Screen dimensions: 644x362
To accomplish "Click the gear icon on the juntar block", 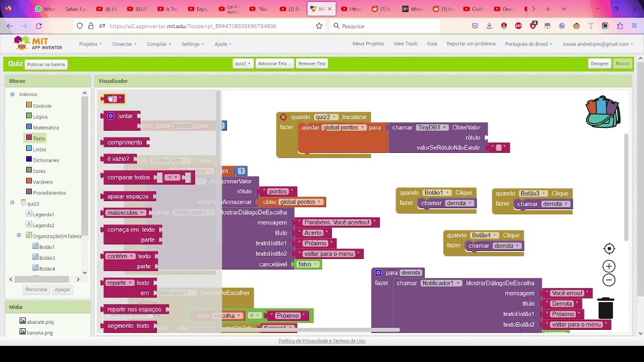I will (x=111, y=116).
